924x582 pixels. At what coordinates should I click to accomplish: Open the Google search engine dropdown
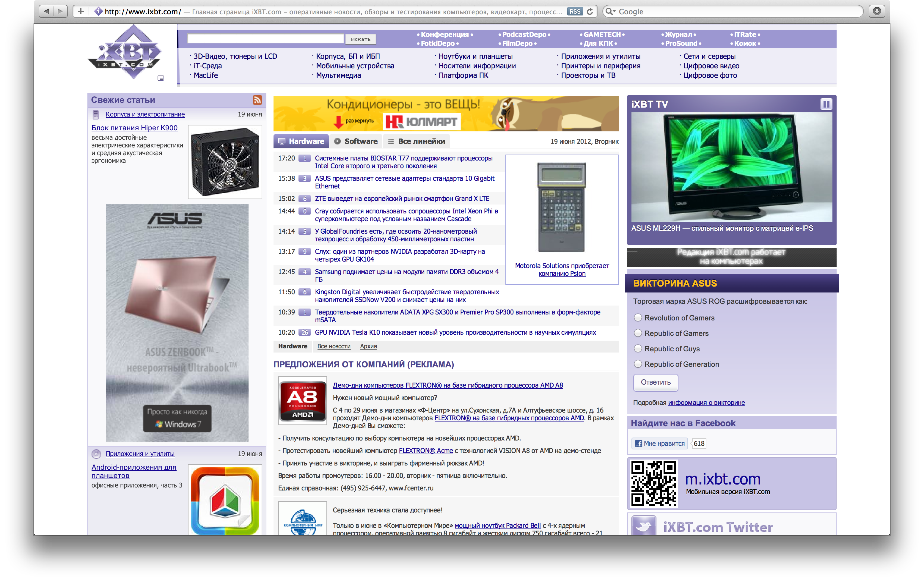[609, 12]
